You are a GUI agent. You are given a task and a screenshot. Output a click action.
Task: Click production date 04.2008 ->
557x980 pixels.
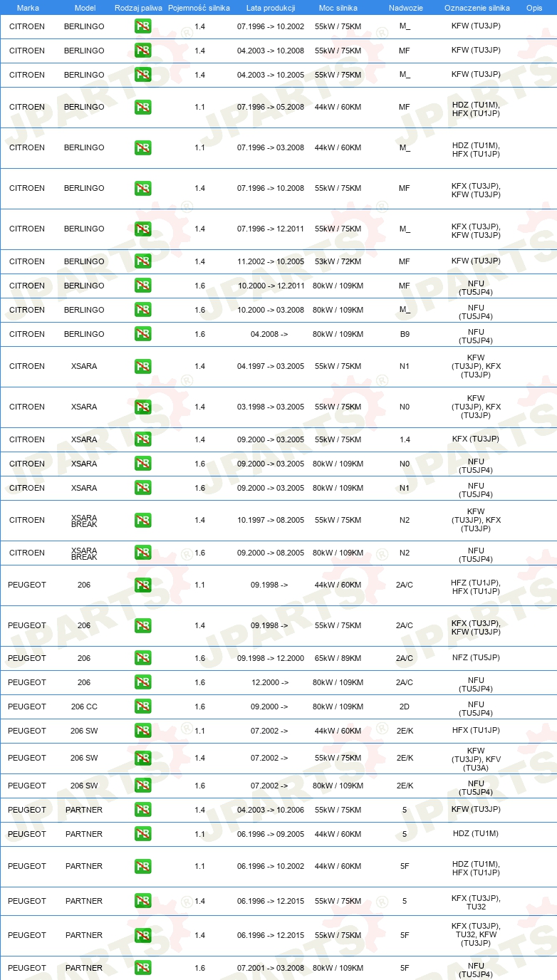[x=269, y=335]
